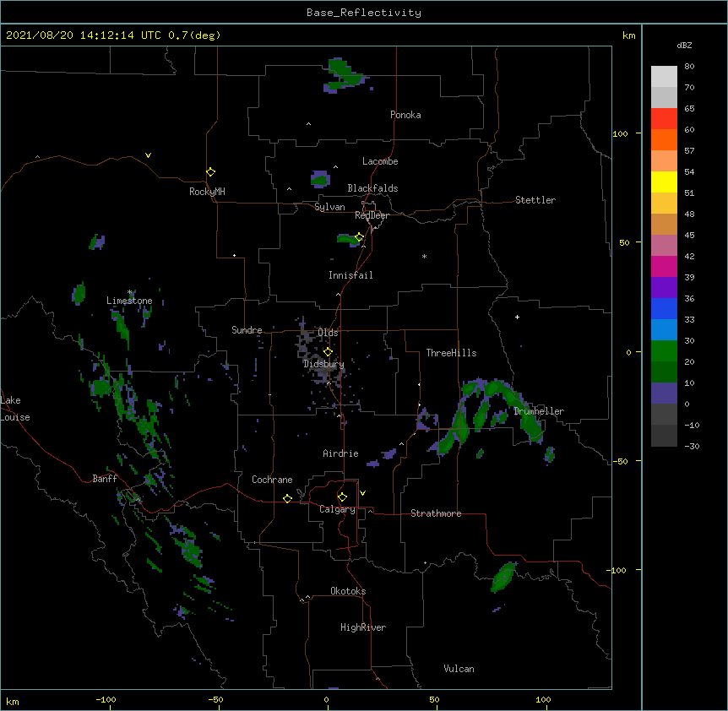Click the Ponoka city label

pyautogui.click(x=405, y=115)
